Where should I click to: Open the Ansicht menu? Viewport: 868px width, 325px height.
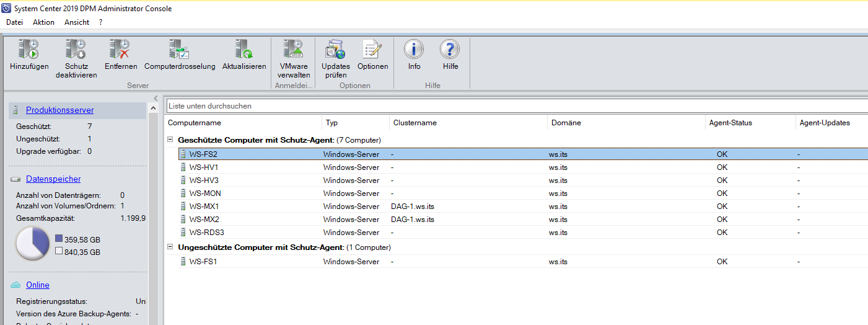point(77,22)
